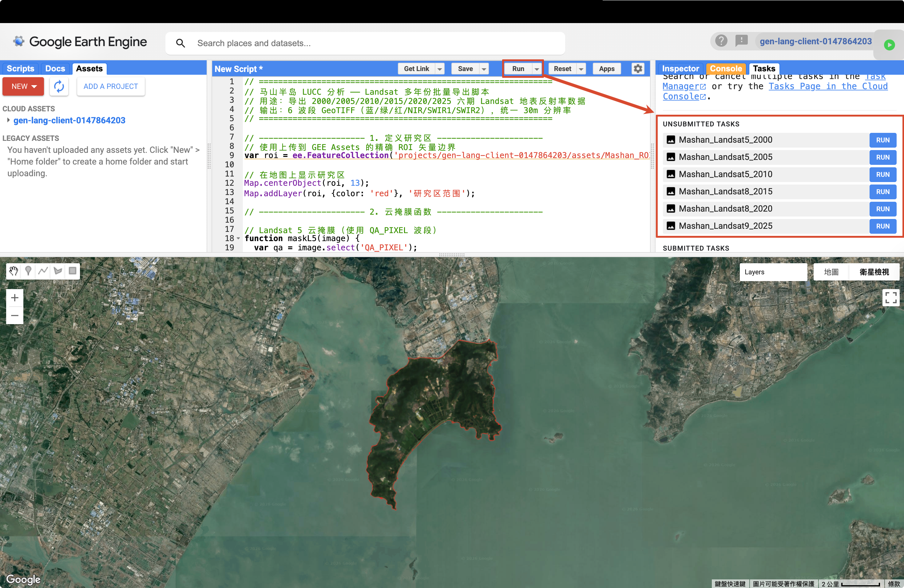Viewport: 904px width, 588px height.
Task: Zoom out on the map
Action: tap(15, 315)
